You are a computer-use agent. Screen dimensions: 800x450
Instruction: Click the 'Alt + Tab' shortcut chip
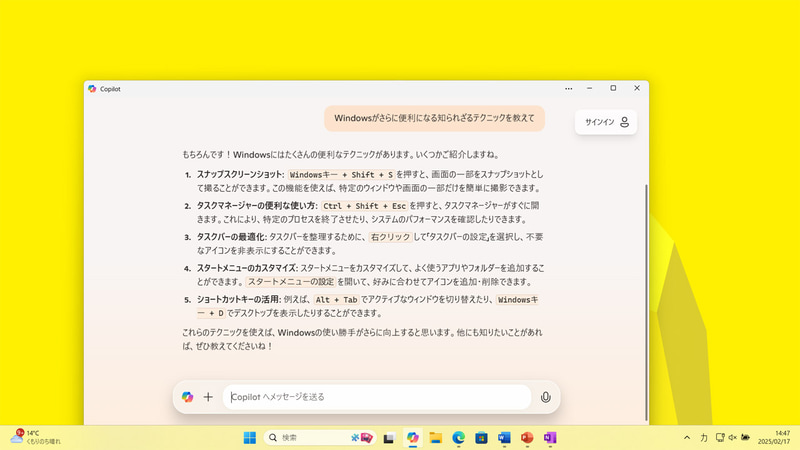tap(336, 299)
